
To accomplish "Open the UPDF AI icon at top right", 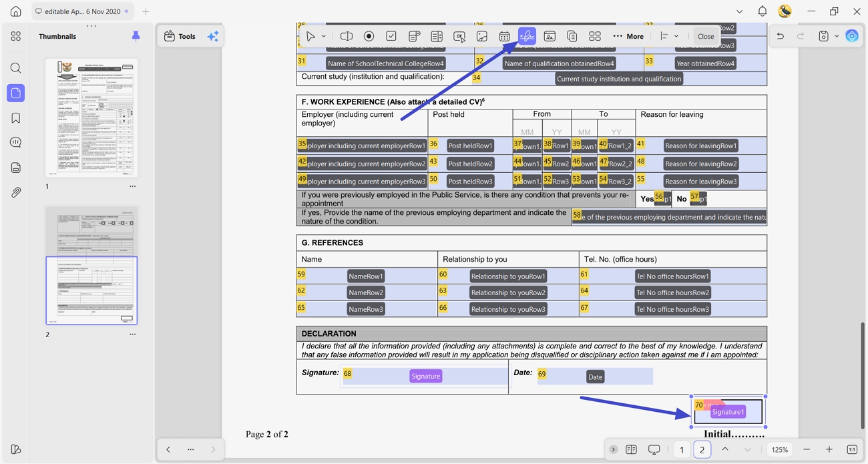I will tap(852, 36).
